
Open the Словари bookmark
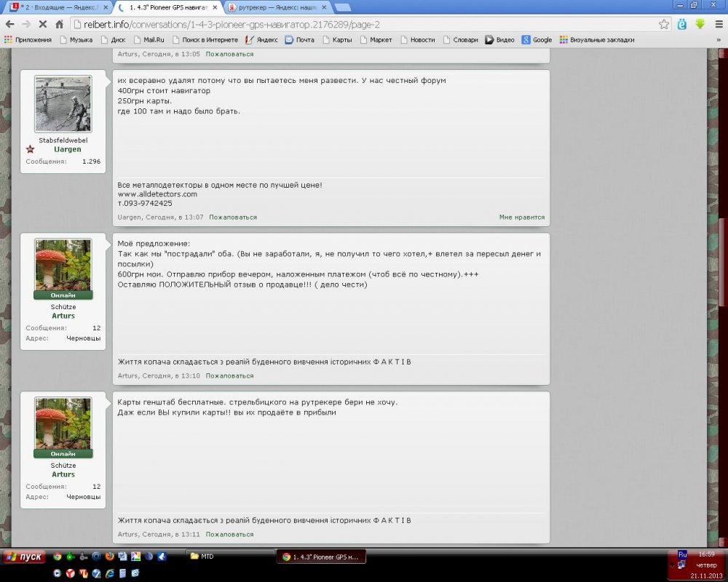[x=461, y=40]
